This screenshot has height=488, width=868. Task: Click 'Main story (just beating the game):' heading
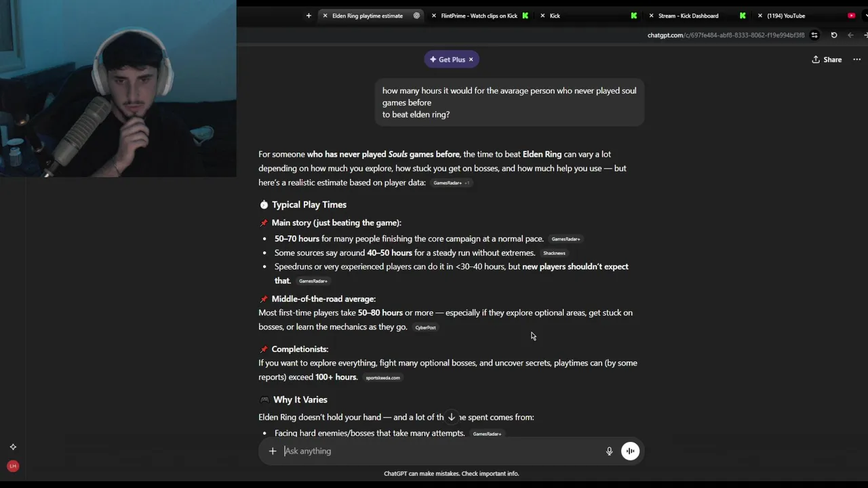click(x=336, y=223)
